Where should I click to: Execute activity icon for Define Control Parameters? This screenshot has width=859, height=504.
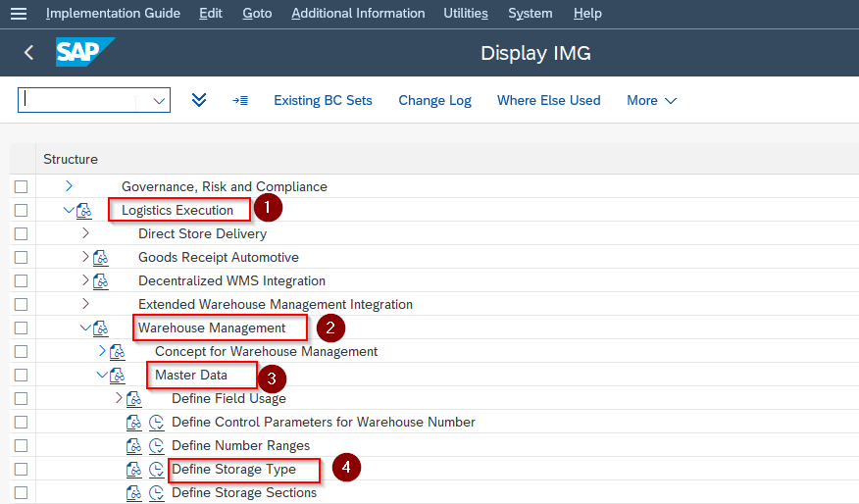tap(157, 423)
